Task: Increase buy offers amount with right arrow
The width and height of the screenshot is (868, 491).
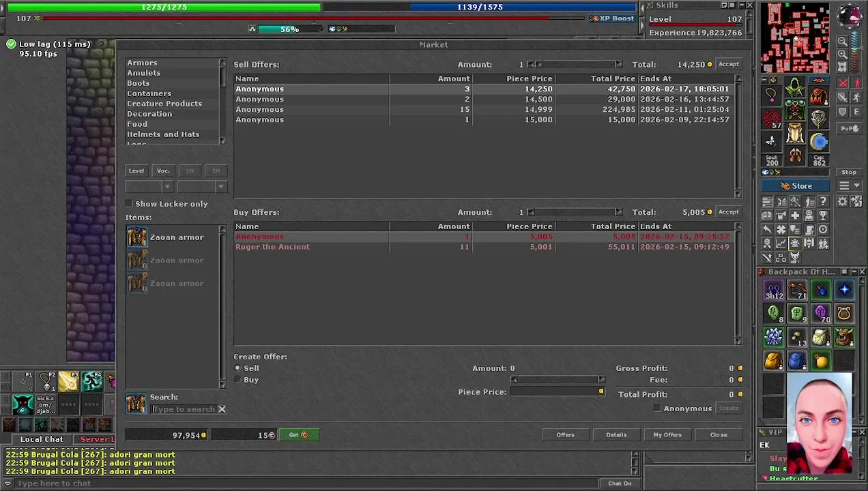Action: (x=618, y=212)
